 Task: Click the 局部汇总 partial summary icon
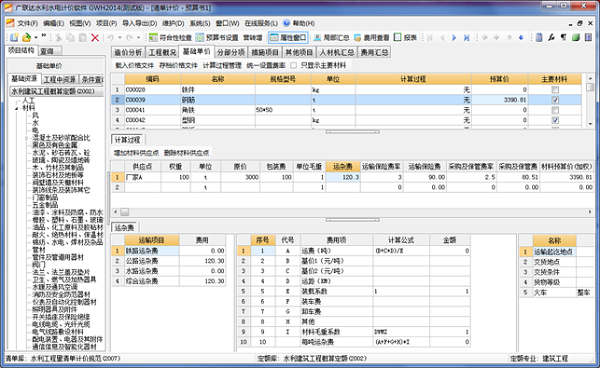click(331, 37)
